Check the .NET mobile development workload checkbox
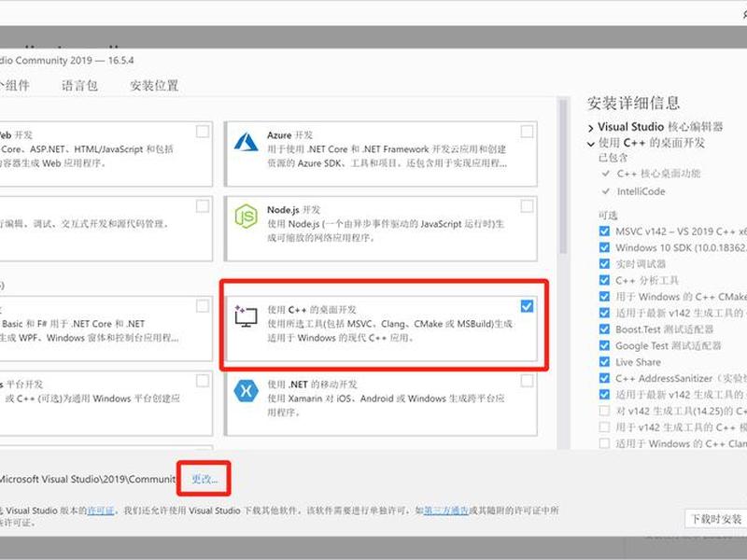 point(527,381)
